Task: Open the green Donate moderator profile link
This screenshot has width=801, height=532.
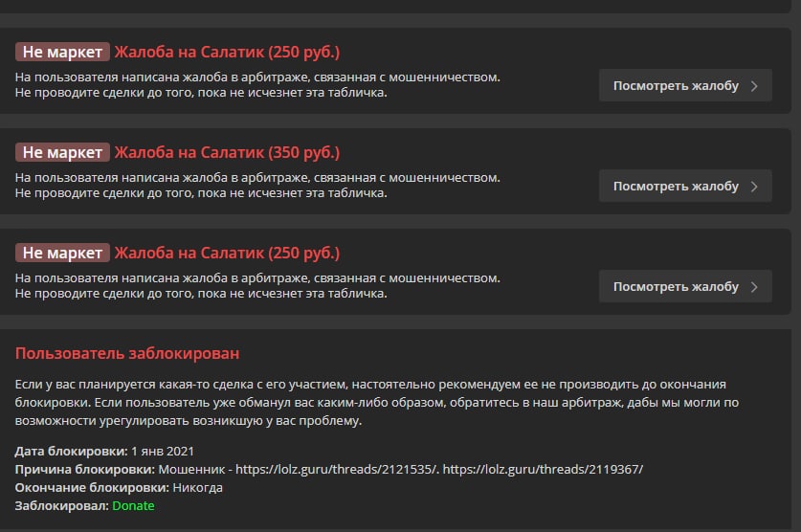Action: 133,505
